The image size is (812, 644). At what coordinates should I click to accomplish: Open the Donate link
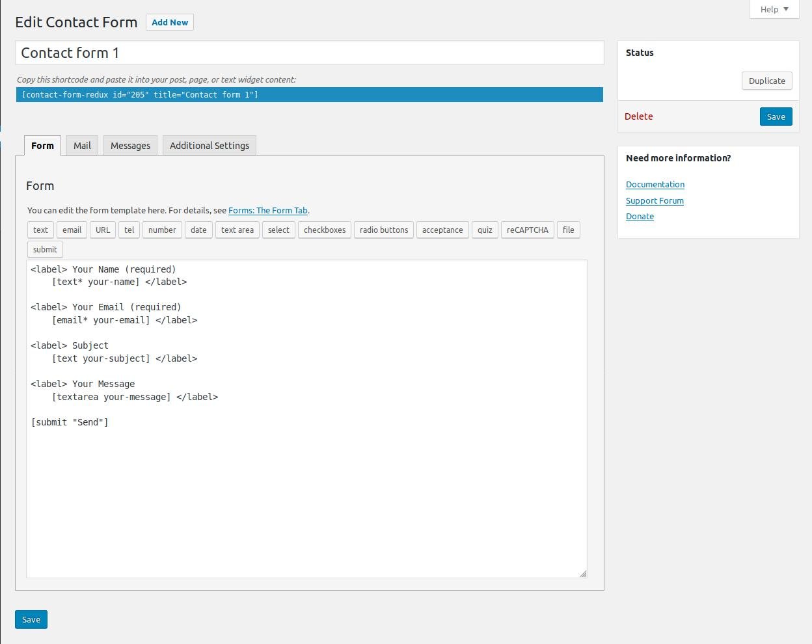coord(640,217)
